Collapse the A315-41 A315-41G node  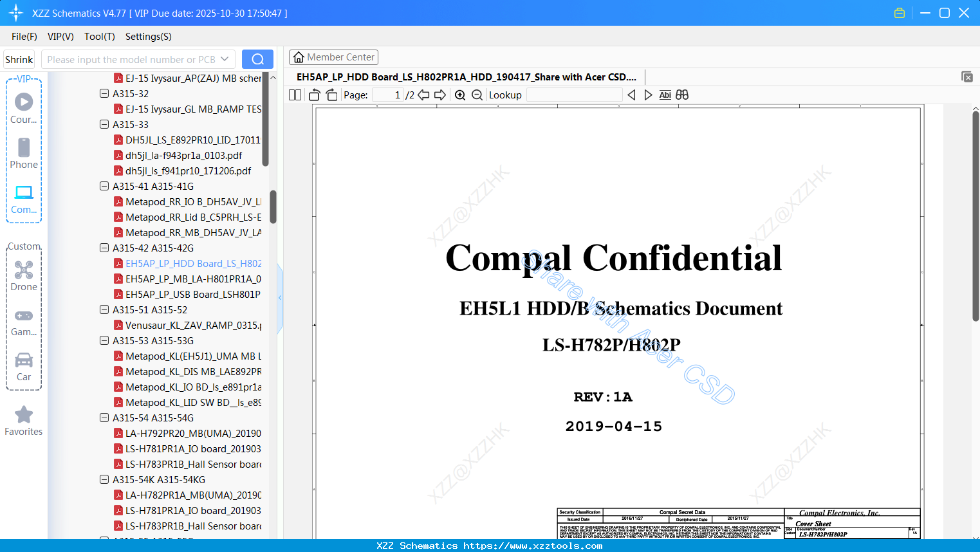104,186
